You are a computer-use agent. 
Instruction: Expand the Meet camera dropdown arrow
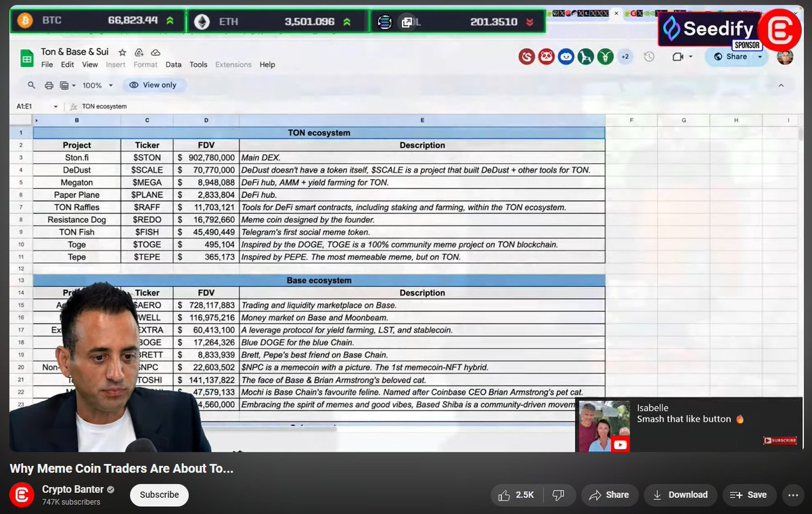pos(691,57)
